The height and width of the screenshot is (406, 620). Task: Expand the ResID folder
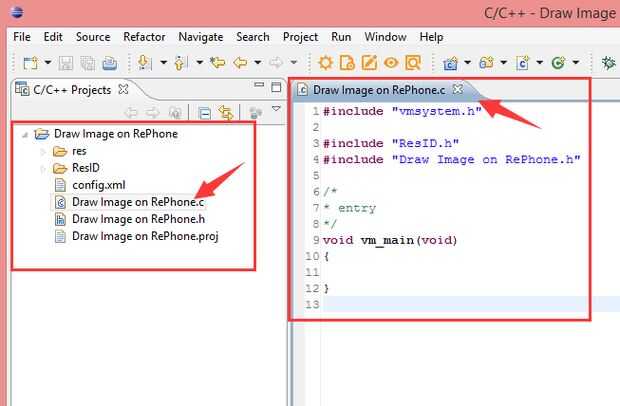point(43,169)
